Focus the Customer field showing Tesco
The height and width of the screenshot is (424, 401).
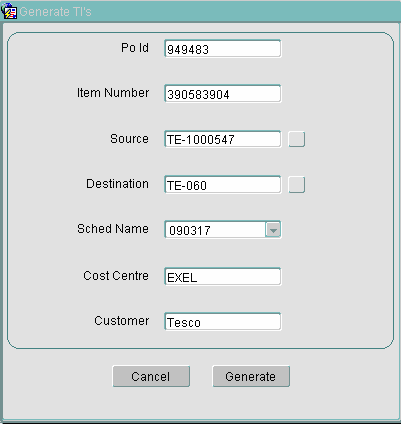(x=223, y=322)
